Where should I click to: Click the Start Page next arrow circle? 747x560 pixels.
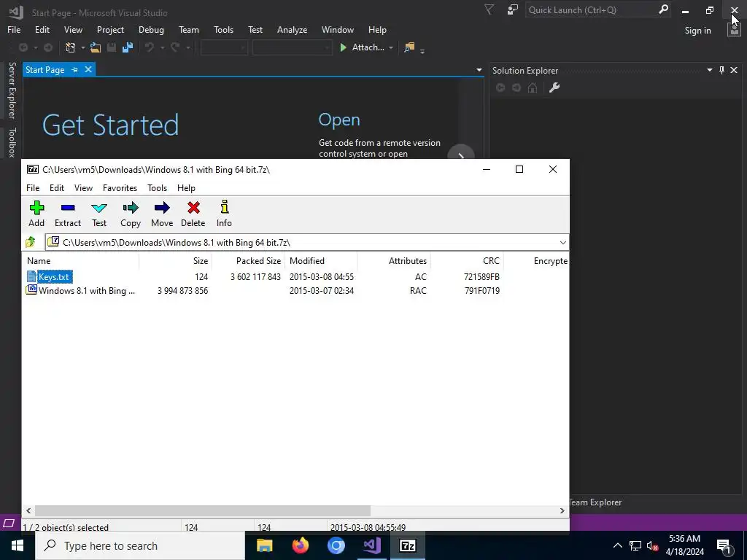pos(461,153)
